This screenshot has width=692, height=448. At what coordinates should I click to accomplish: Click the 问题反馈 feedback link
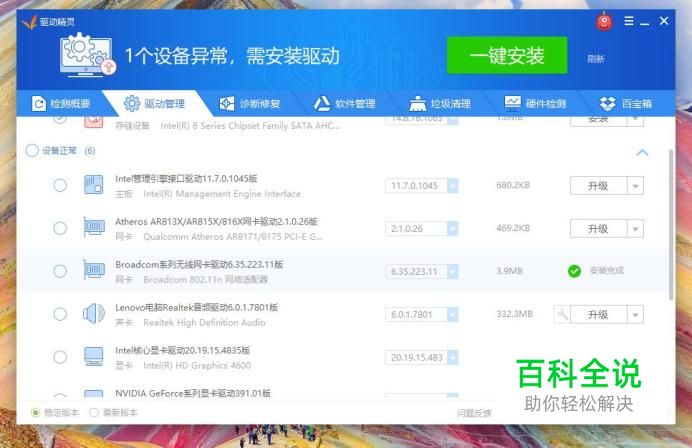[474, 413]
